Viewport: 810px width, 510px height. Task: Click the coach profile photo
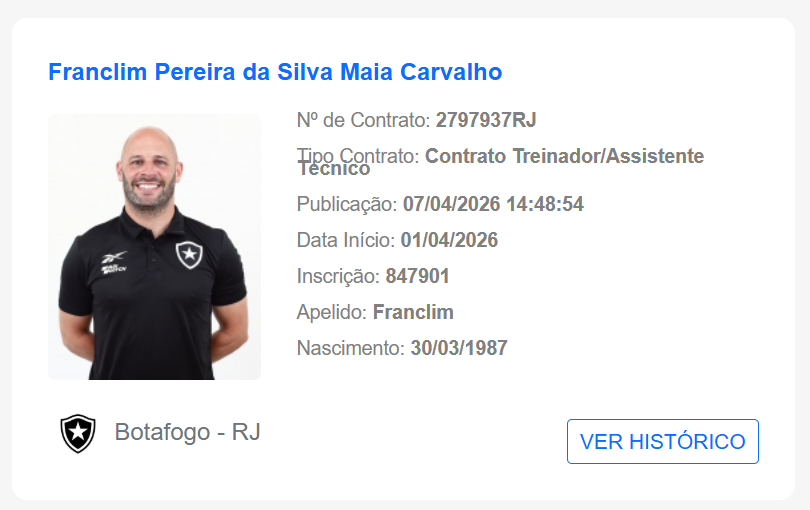click(x=154, y=246)
